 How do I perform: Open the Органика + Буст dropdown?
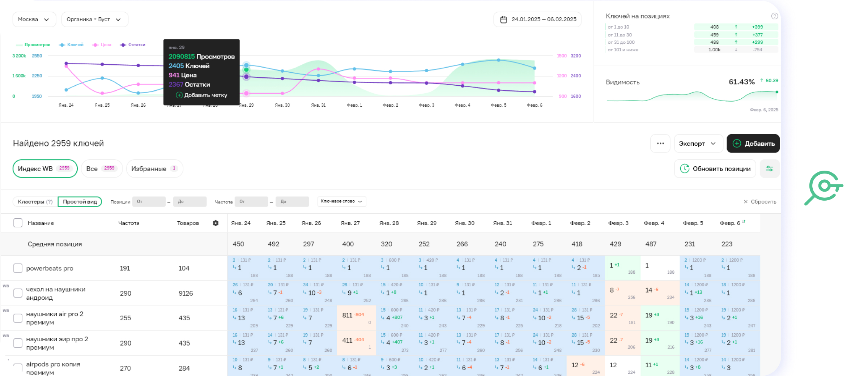tap(95, 20)
